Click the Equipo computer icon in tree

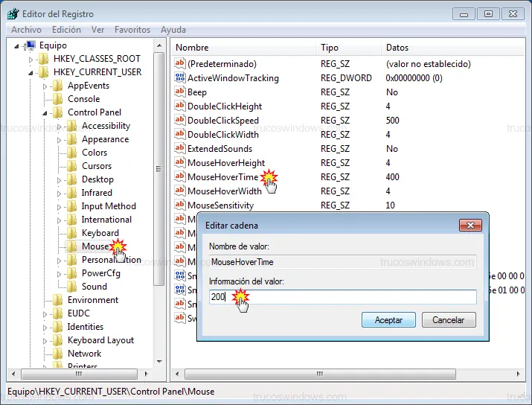coord(31,45)
